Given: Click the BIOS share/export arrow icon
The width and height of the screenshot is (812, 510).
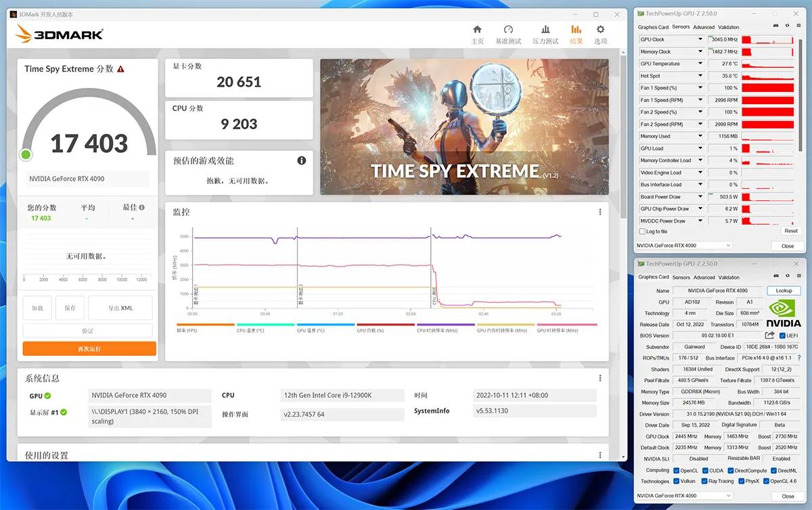Looking at the screenshot, I should click(x=770, y=335).
